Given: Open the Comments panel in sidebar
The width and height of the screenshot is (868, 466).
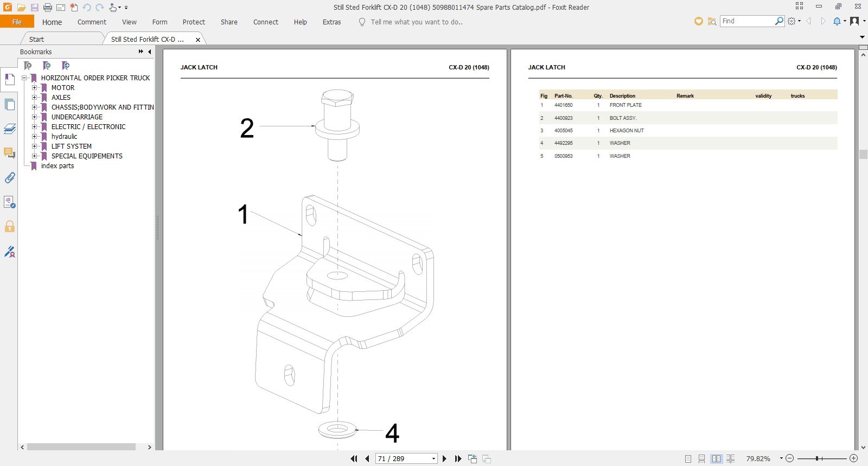Looking at the screenshot, I should 9,153.
